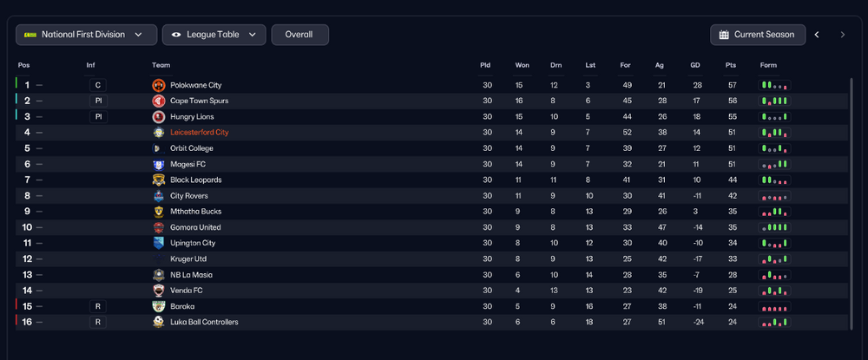Click the Overall filter button

(x=299, y=35)
